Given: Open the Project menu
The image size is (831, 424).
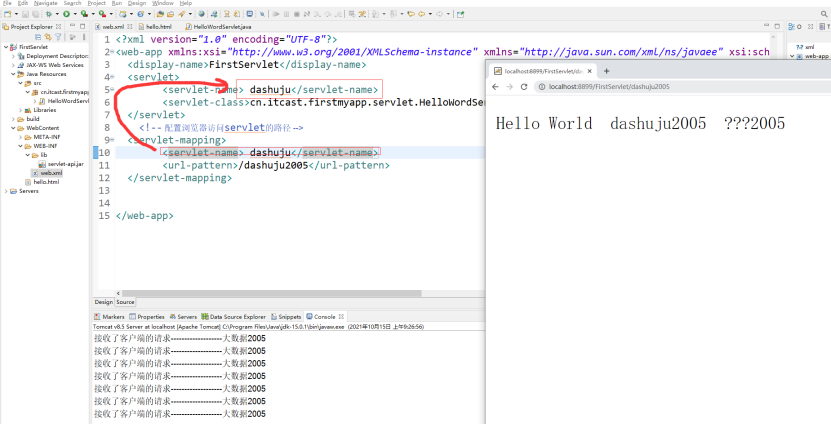Looking at the screenshot, I should click(96, 3).
